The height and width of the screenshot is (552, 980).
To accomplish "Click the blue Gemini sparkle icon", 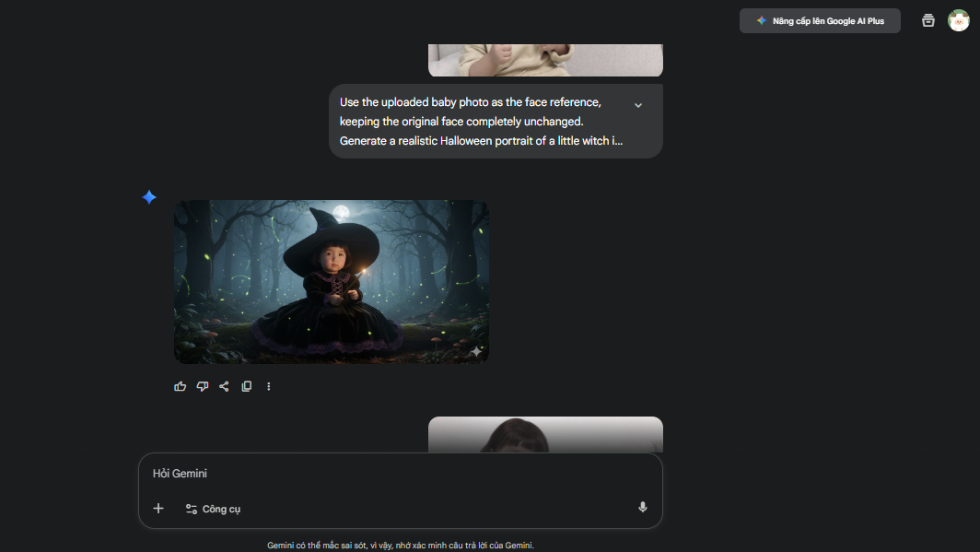I will (x=149, y=197).
